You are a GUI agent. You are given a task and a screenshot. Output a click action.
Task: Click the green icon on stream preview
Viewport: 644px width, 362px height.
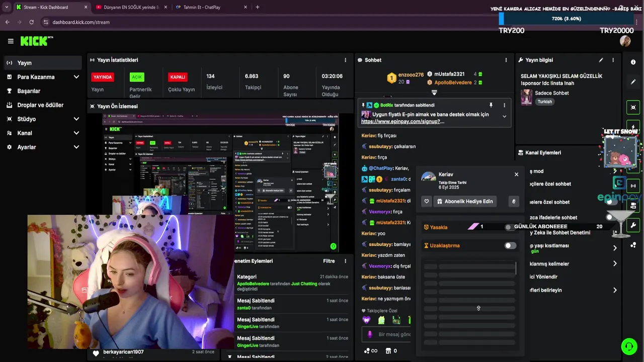[333, 246]
